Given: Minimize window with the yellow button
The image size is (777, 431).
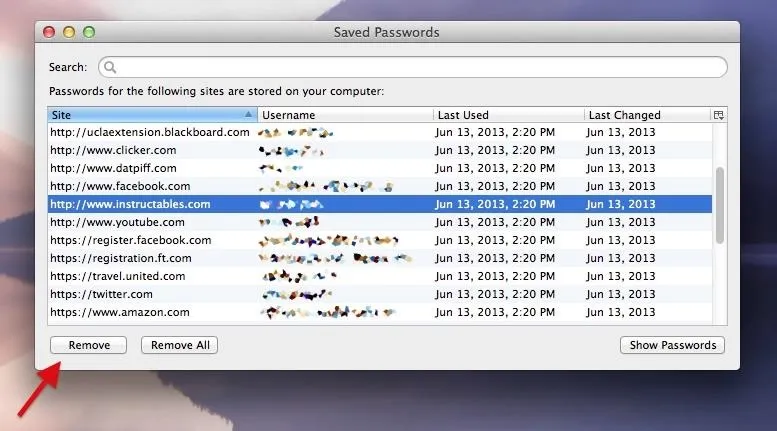Looking at the screenshot, I should coord(69,32).
